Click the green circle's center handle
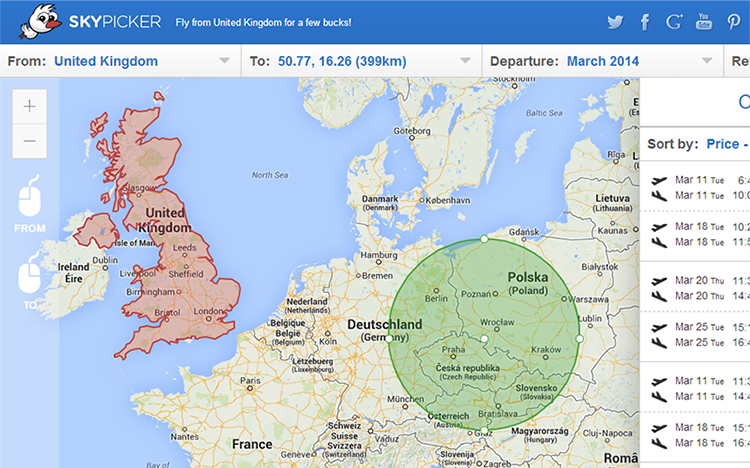Viewport: 750px width, 468px height. pyautogui.click(x=484, y=339)
